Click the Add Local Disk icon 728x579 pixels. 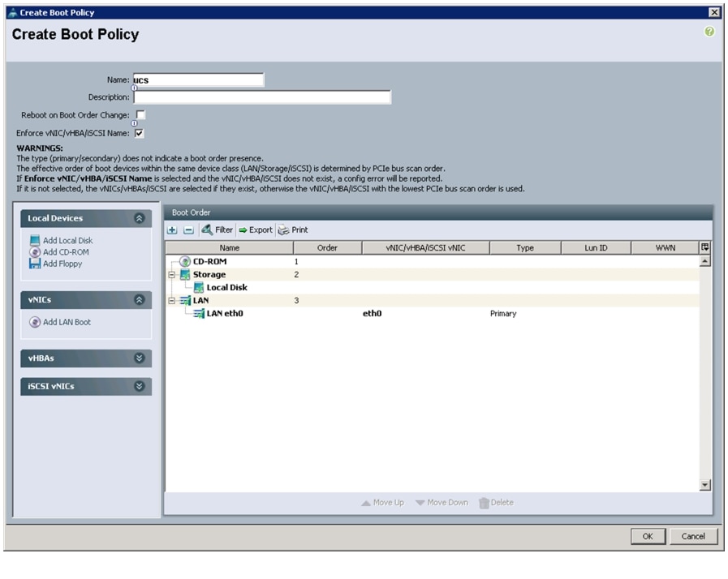pos(35,240)
